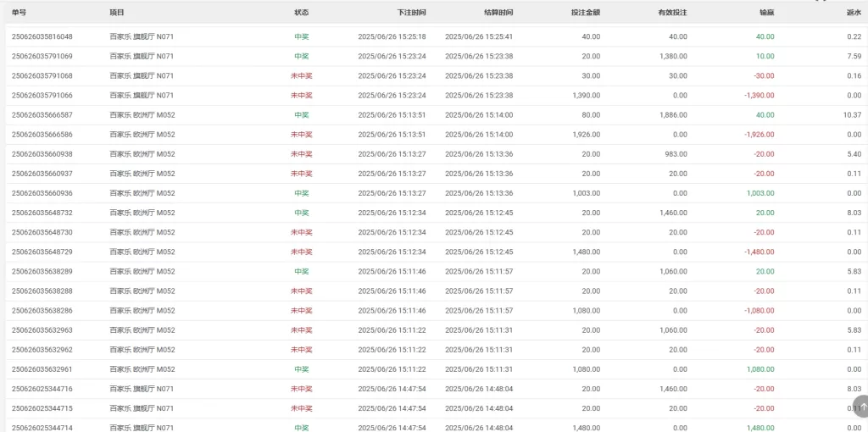Click the 有效投注 column header
Screen dimensions: 868x432
pyautogui.click(x=672, y=12)
